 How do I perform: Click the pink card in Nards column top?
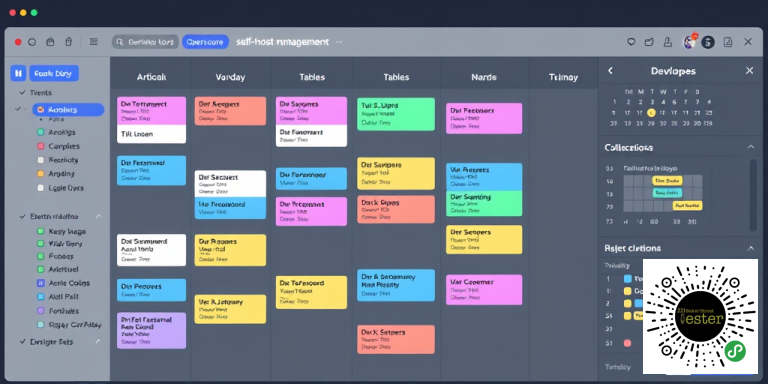coord(484,118)
